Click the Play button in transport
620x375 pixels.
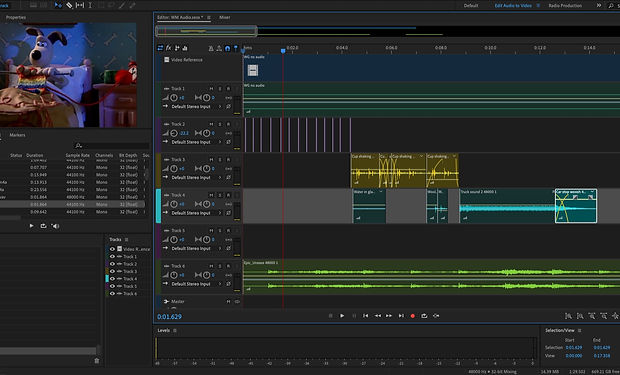click(342, 316)
